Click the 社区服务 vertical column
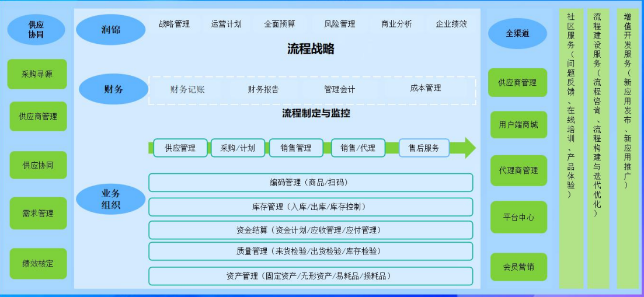644x297 pixels. click(571, 149)
